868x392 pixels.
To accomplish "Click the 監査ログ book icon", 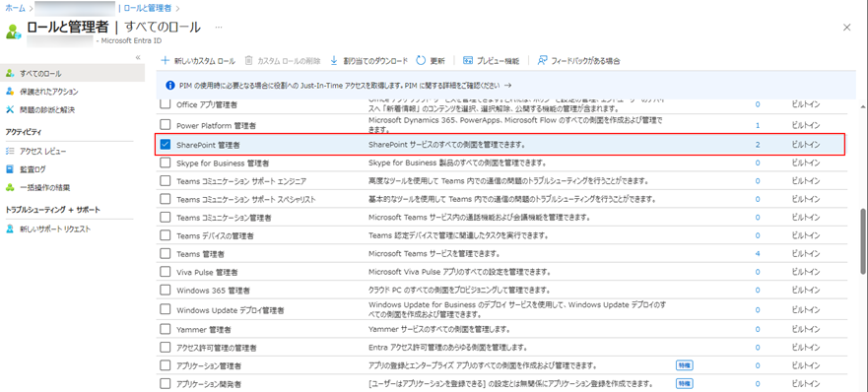I will click(x=10, y=168).
